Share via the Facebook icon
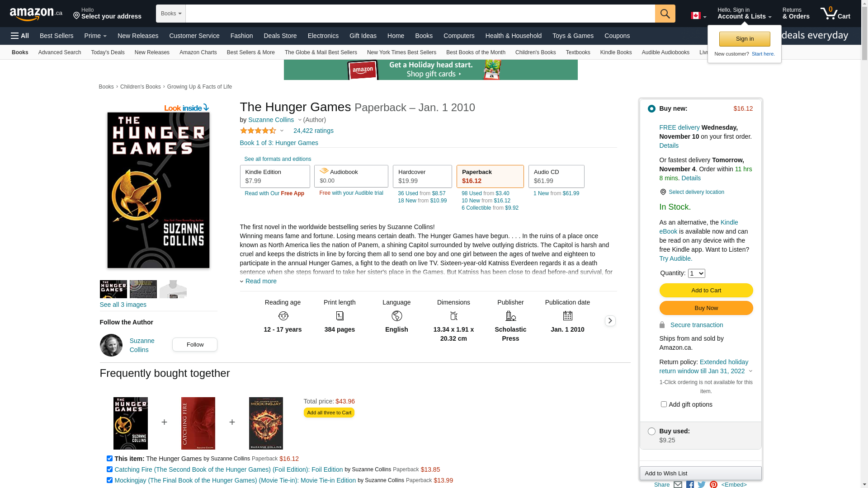Viewport: 868px width, 488px height. 690,484
